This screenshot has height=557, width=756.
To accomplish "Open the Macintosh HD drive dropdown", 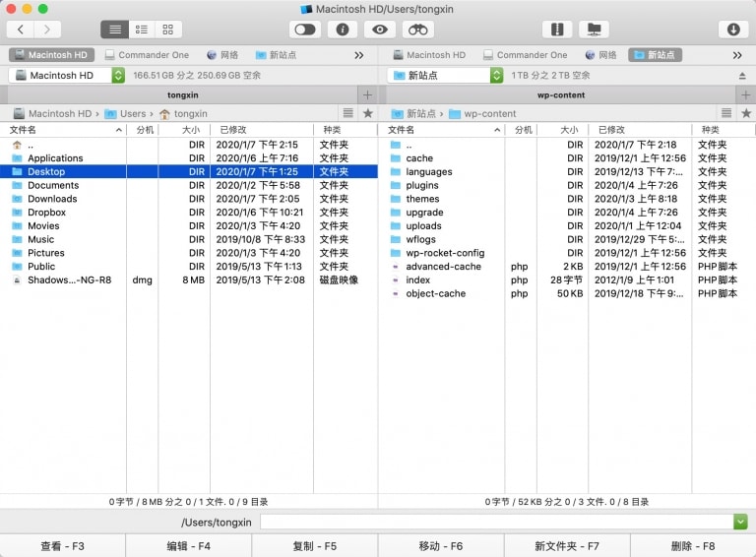I will (x=118, y=76).
